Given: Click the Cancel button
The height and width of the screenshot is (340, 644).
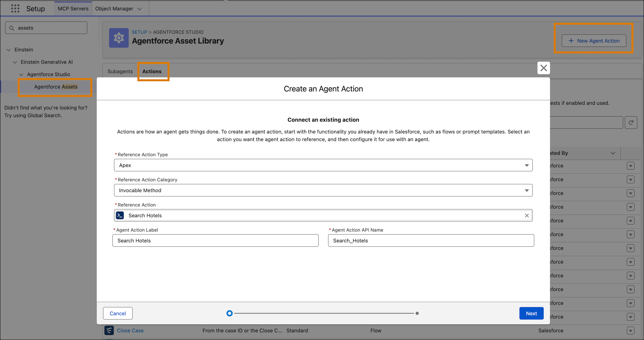Looking at the screenshot, I should click(118, 313).
